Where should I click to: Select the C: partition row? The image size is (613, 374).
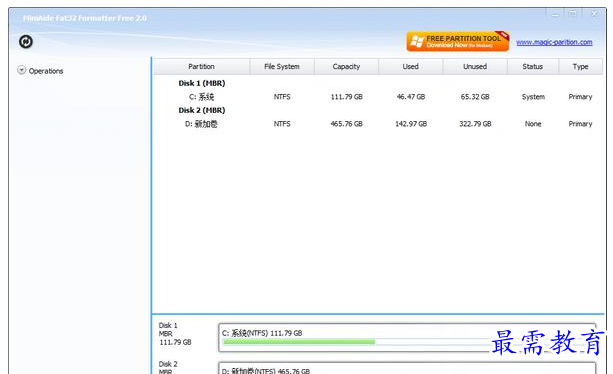click(x=378, y=97)
